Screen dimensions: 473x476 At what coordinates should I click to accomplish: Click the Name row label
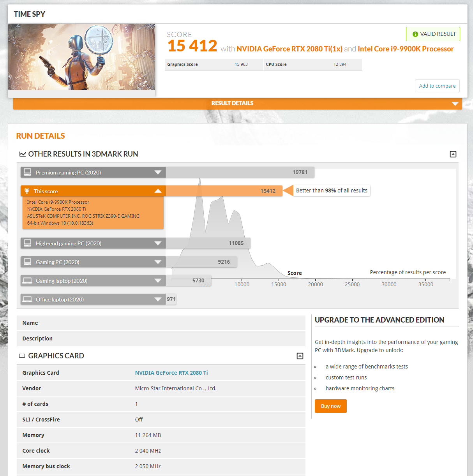[30, 323]
